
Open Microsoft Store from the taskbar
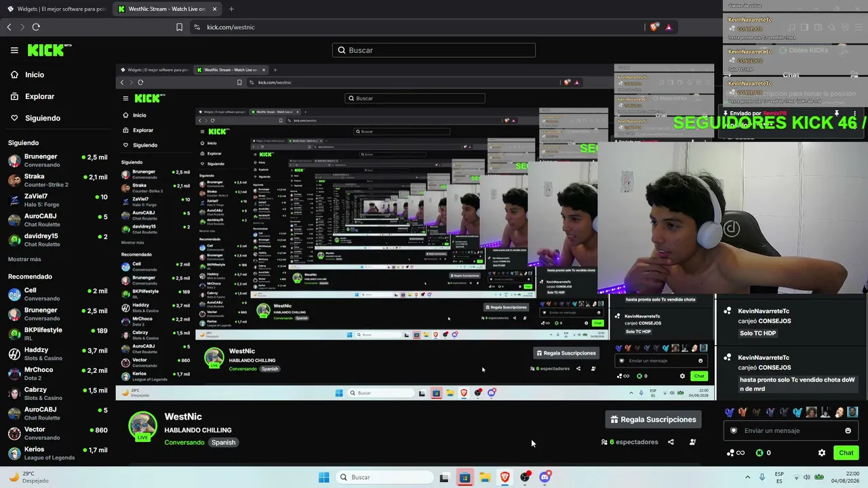[465, 477]
